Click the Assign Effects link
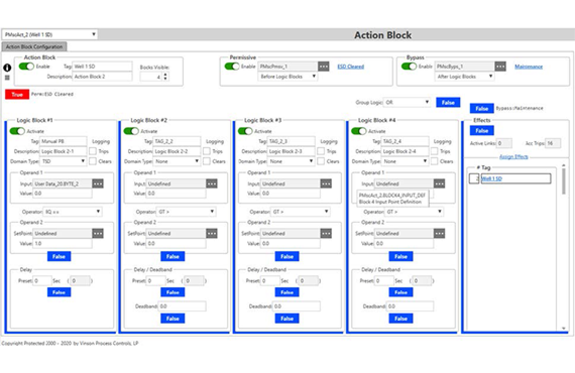 point(514,157)
